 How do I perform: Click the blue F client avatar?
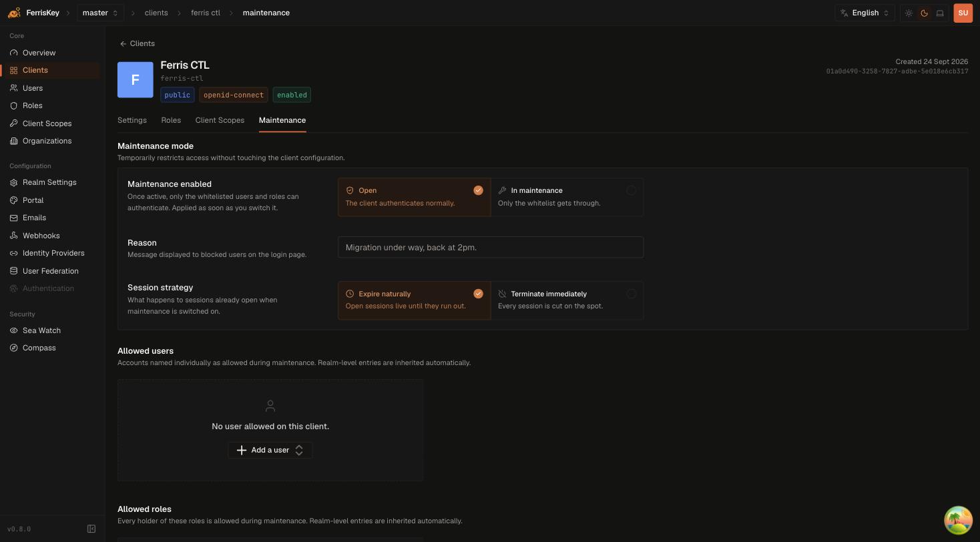pyautogui.click(x=136, y=79)
